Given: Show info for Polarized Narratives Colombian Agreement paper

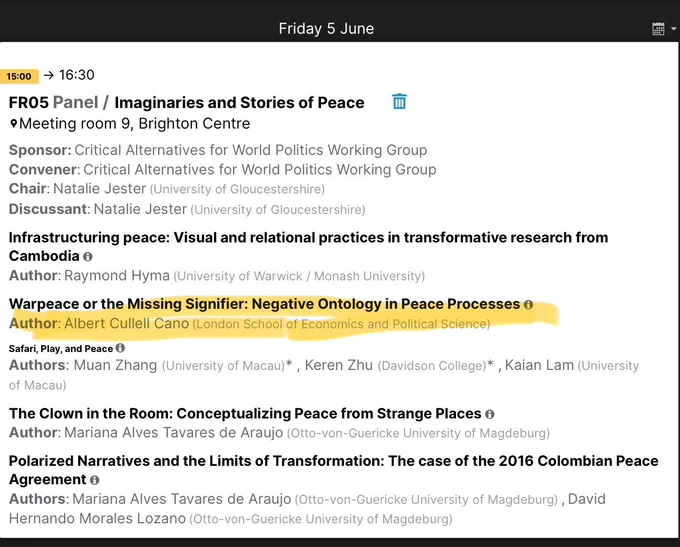Looking at the screenshot, I should pyautogui.click(x=95, y=480).
